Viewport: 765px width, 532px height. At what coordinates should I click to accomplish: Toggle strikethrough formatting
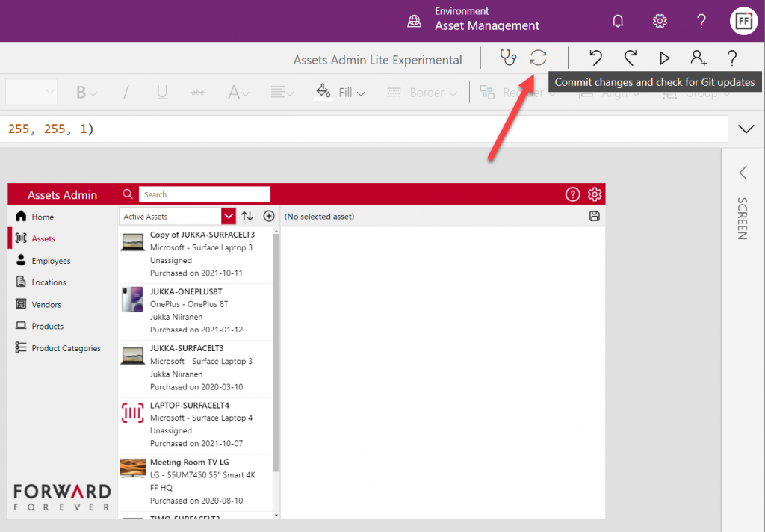196,92
